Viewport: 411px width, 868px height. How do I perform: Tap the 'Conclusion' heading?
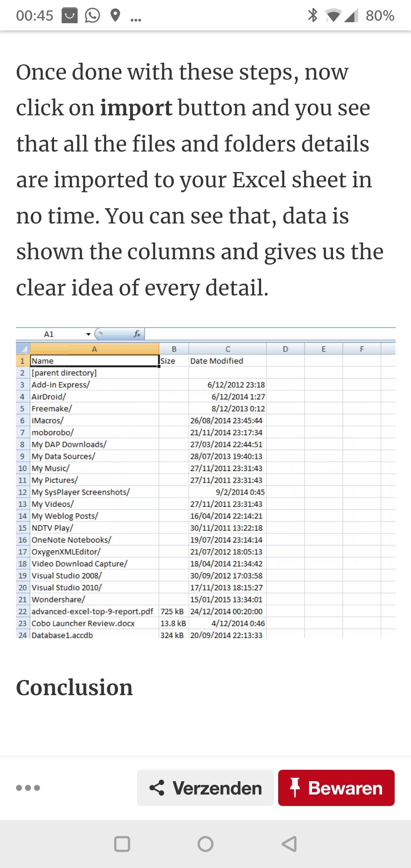(x=75, y=688)
